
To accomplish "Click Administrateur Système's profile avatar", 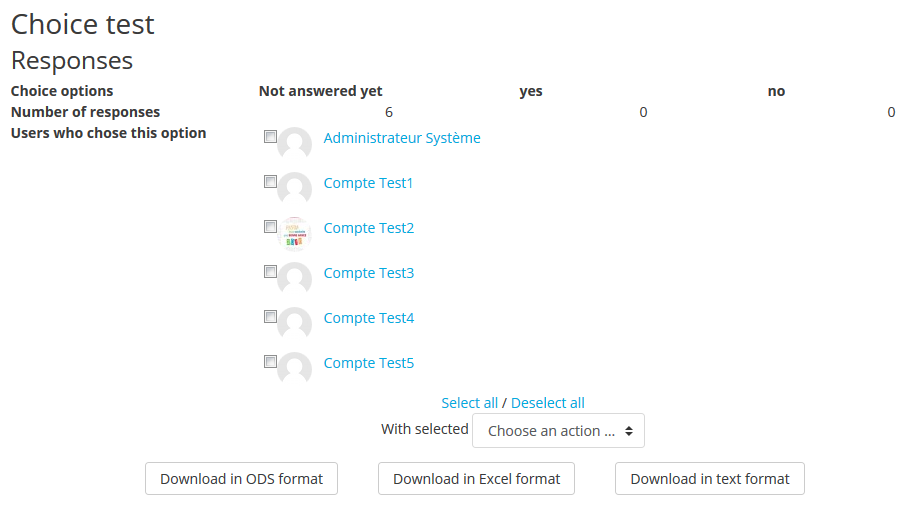I will (x=294, y=144).
